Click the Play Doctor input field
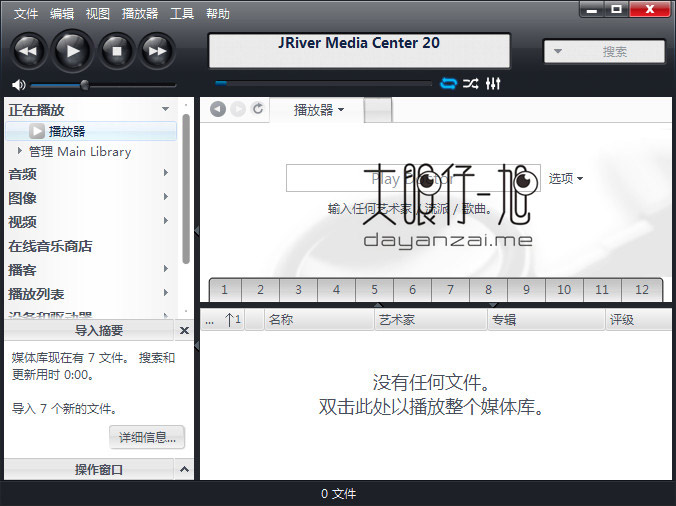This screenshot has height=506, width=676. coord(413,178)
